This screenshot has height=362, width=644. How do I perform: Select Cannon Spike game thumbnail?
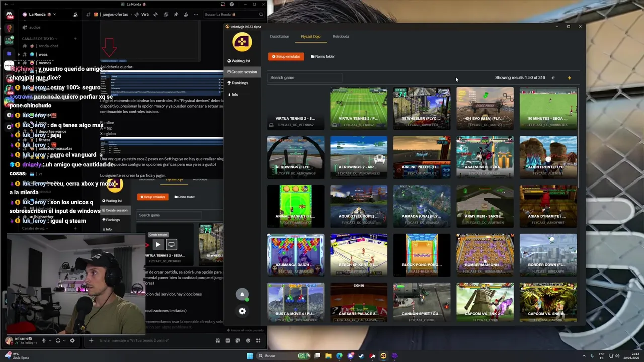[422, 303]
